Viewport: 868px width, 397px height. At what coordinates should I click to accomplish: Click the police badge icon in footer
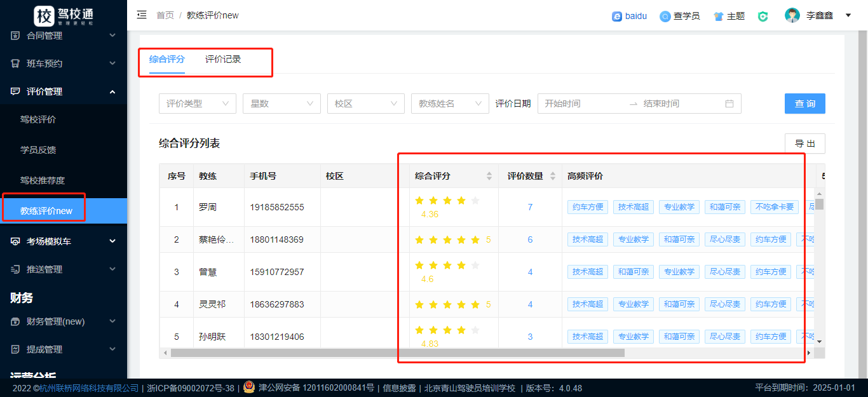(x=248, y=387)
